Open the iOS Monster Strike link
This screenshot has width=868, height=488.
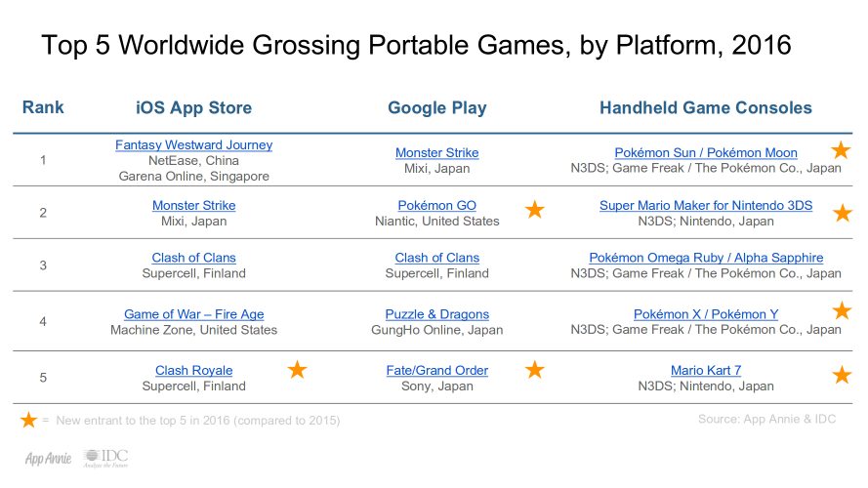(193, 205)
